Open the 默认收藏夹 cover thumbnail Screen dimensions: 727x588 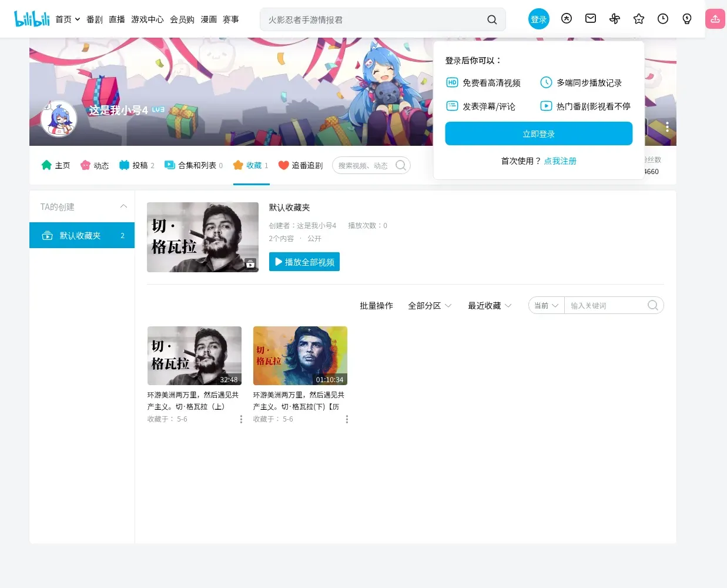point(203,237)
